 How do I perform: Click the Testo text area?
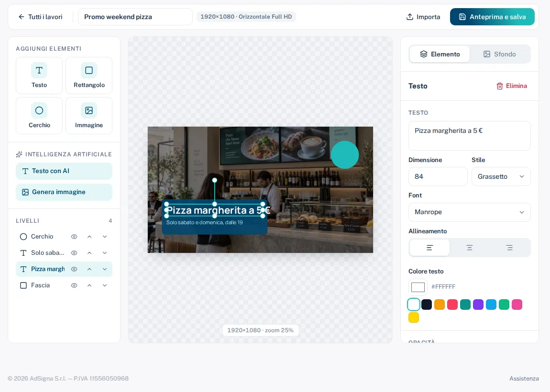[x=469, y=136]
